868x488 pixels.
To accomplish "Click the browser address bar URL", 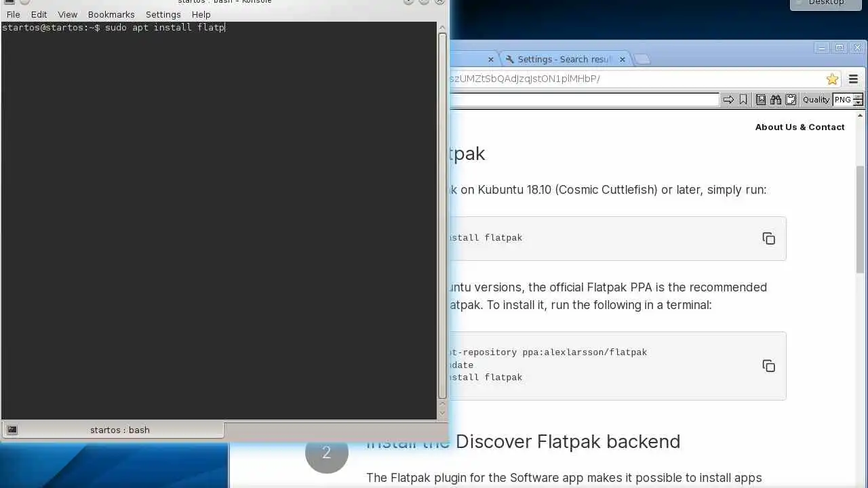I will (x=525, y=79).
